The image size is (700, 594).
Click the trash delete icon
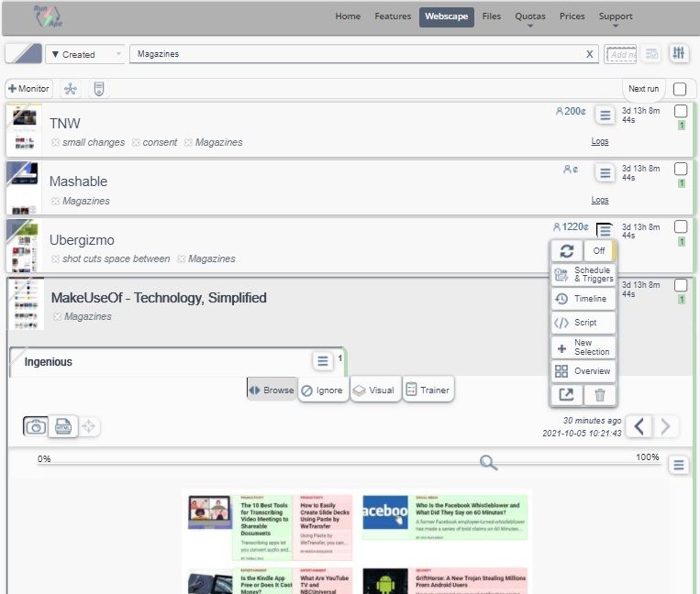tap(600, 395)
